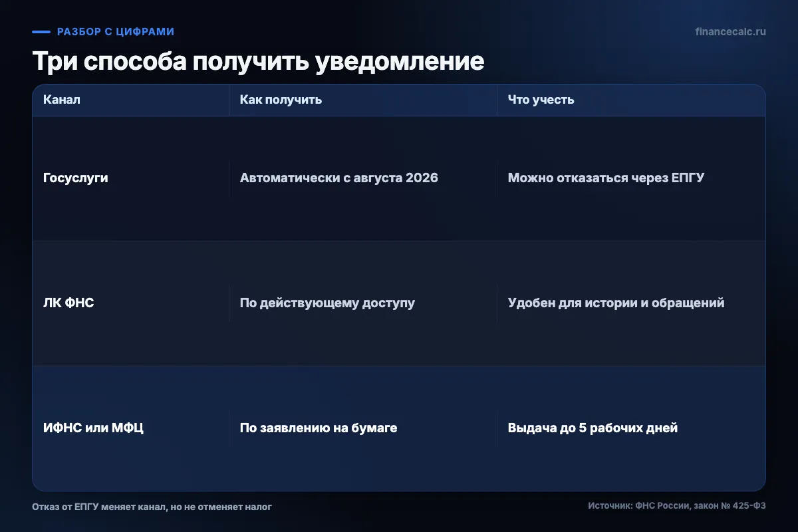Select the "РАЗБОР С ЦИФРАМИ" label
This screenshot has height=532, width=798.
coord(116,31)
